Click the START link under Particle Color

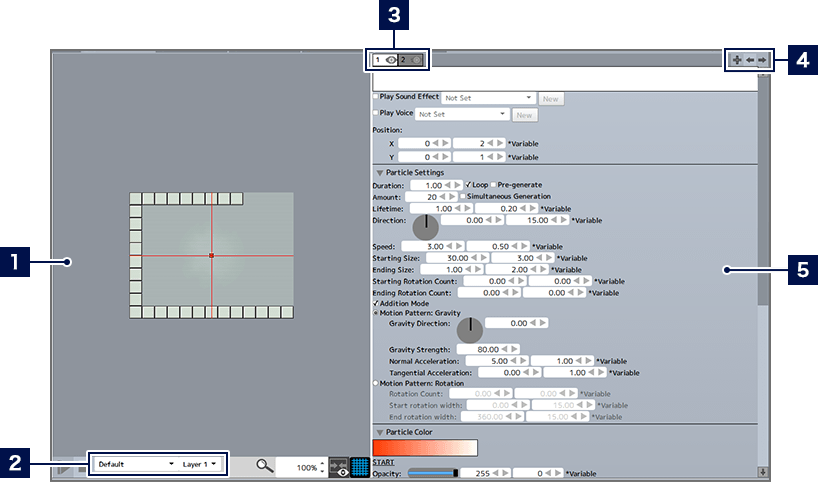383,462
